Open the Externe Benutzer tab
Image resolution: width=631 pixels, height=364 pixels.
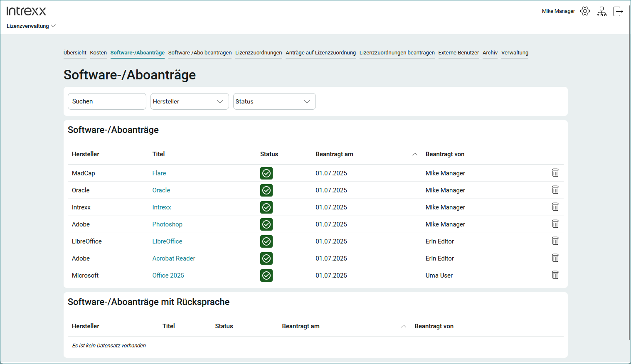point(458,53)
